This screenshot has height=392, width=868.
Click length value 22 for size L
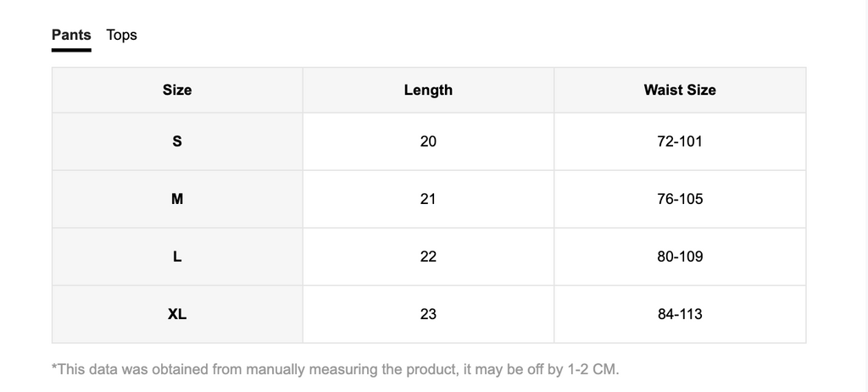(x=428, y=257)
